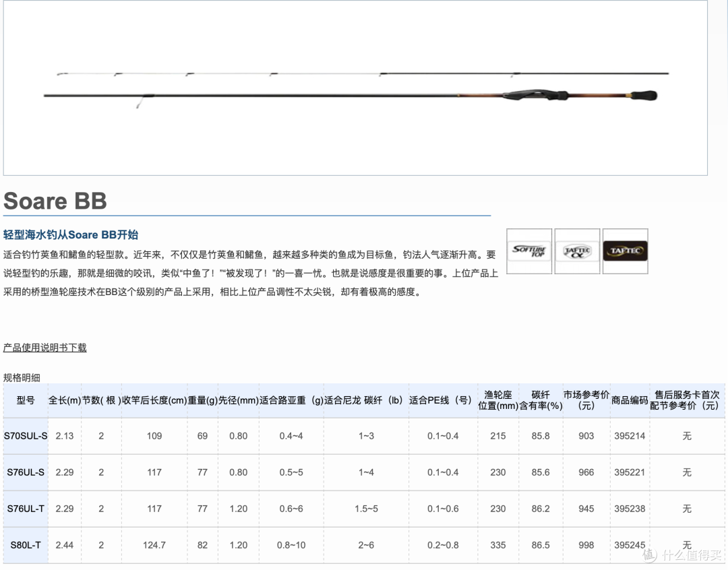Click product code 395214

pyautogui.click(x=630, y=437)
